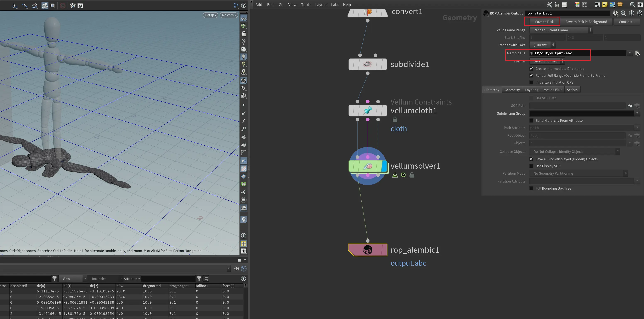644x319 pixels.
Task: Click the render region tool icon
Action: (x=52, y=6)
